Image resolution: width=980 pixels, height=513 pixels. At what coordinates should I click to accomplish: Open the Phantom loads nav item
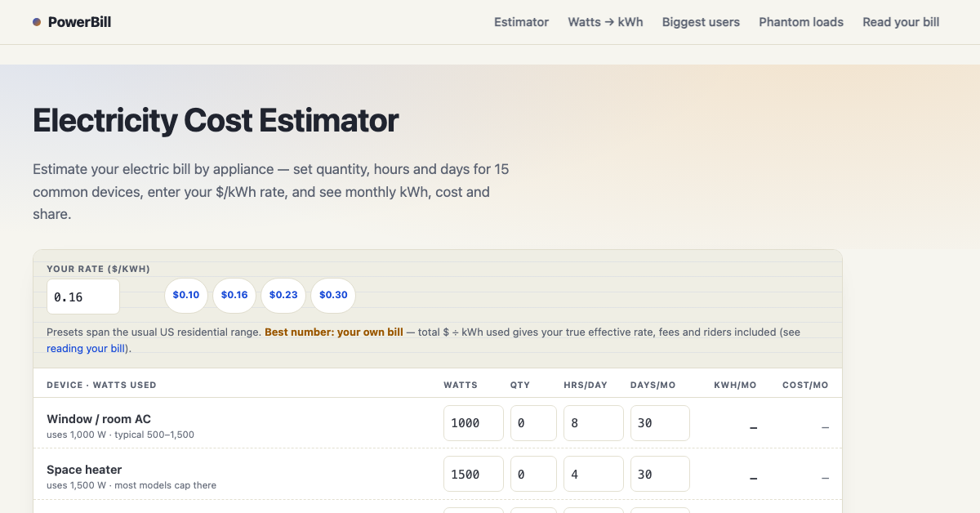(x=801, y=22)
